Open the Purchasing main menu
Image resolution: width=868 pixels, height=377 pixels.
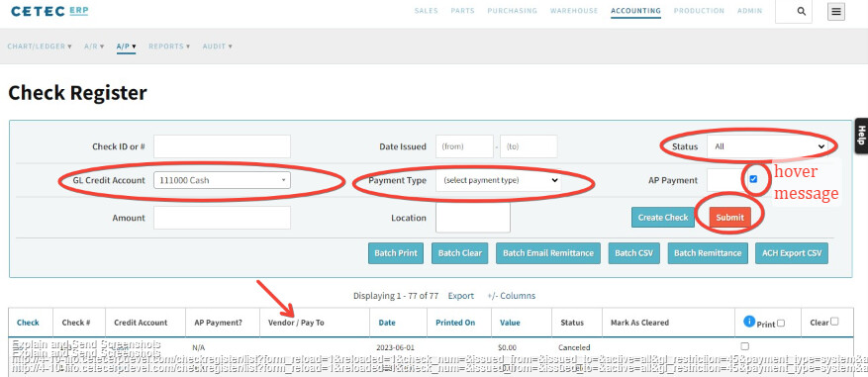512,11
